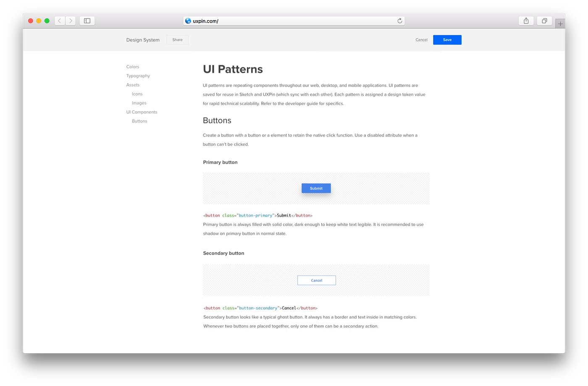Save the design system changes
Screen dimensions: 588x386
pos(447,39)
